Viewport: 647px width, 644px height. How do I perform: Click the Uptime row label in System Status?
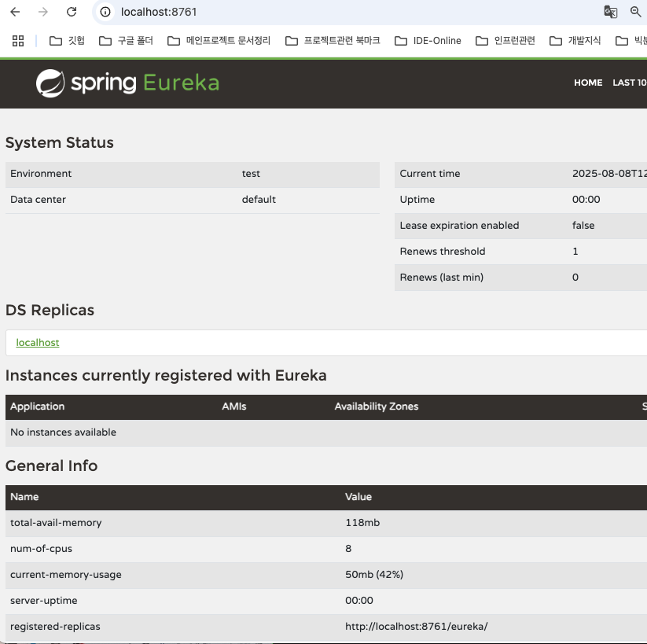(x=417, y=200)
